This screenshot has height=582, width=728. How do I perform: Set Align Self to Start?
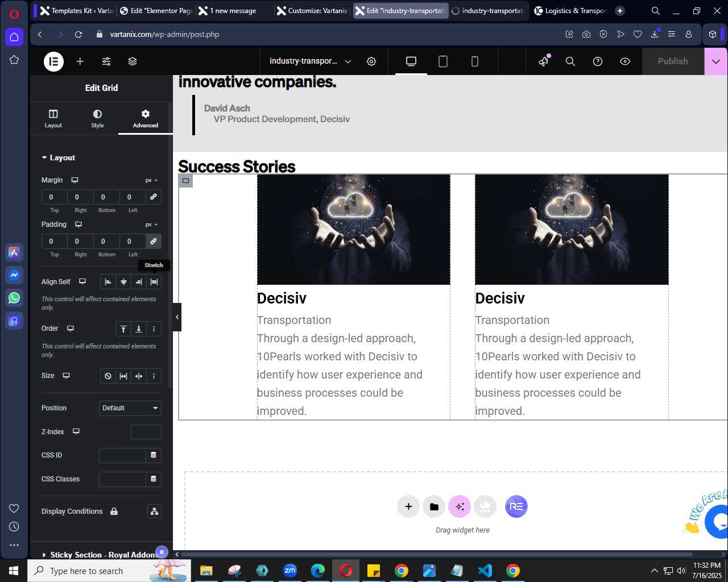(x=108, y=282)
